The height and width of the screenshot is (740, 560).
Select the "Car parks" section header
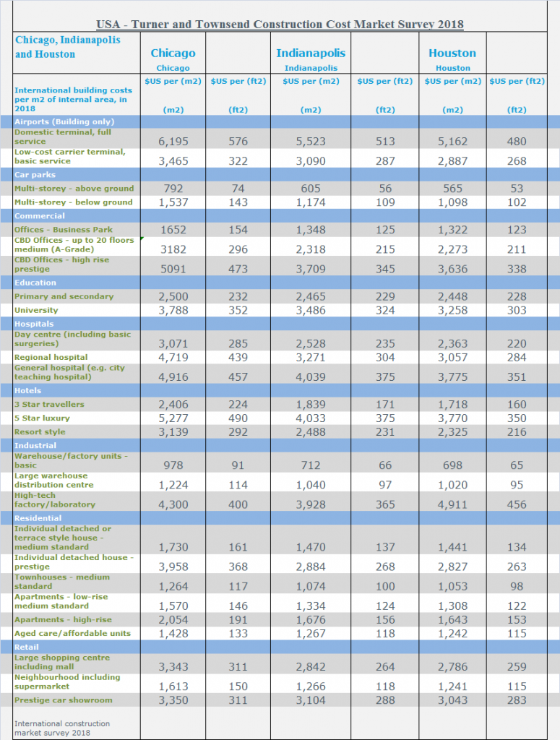pos(35,175)
